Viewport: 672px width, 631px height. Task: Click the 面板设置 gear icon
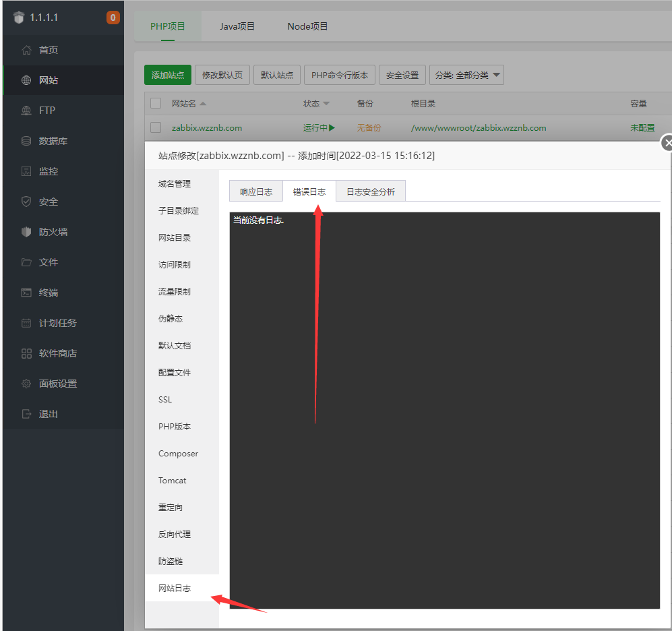click(26, 384)
